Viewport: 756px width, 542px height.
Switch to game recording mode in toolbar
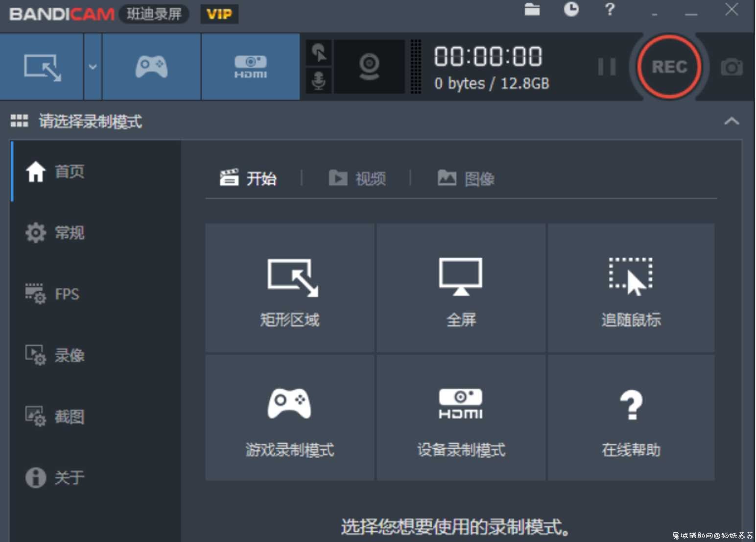(151, 67)
